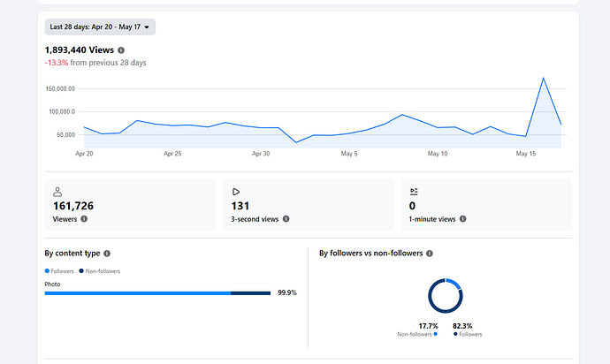Image resolution: width=610 pixels, height=364 pixels.
Task: Click the 50,000 y-axis label
Action: point(65,135)
